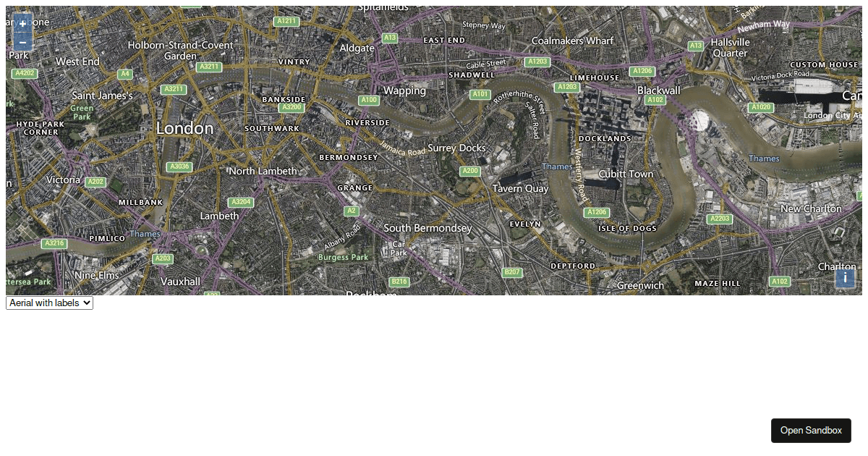Image resolution: width=868 pixels, height=456 pixels.
Task: Click the A200 road shield
Action: click(x=470, y=171)
